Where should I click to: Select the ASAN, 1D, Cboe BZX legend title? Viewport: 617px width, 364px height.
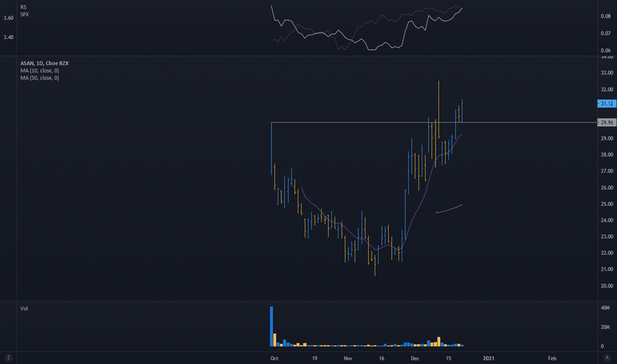(44, 63)
